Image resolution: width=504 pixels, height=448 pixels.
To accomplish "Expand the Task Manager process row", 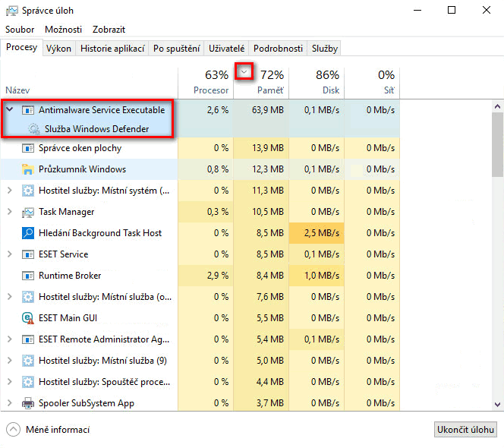I will coord(10,212).
